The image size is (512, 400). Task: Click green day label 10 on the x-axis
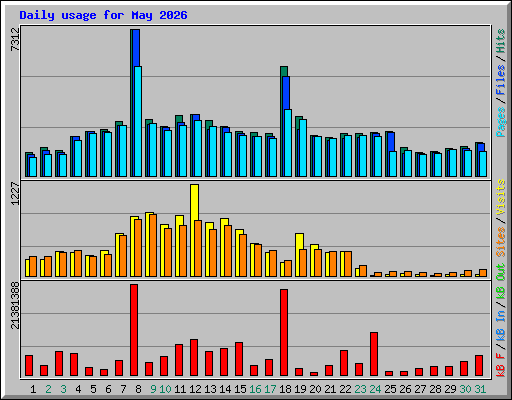165,389
